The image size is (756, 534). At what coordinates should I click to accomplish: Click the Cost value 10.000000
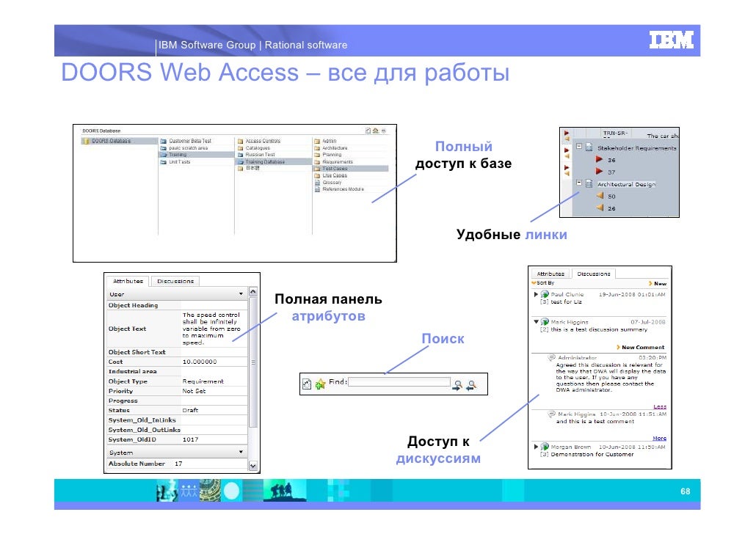click(200, 362)
